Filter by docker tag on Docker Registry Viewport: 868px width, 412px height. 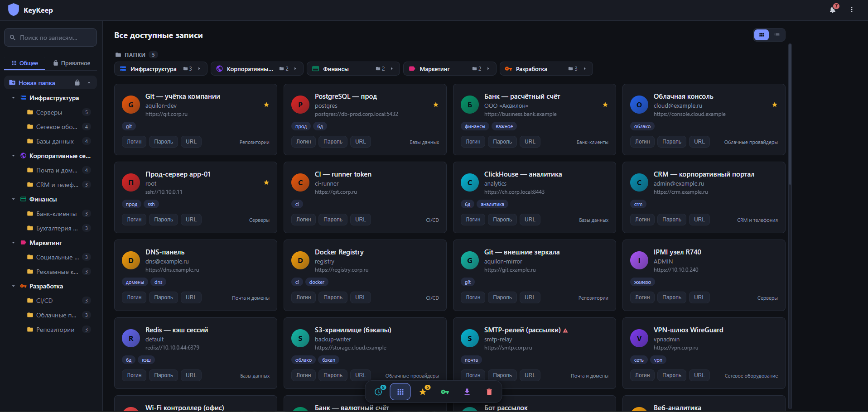[317, 282]
